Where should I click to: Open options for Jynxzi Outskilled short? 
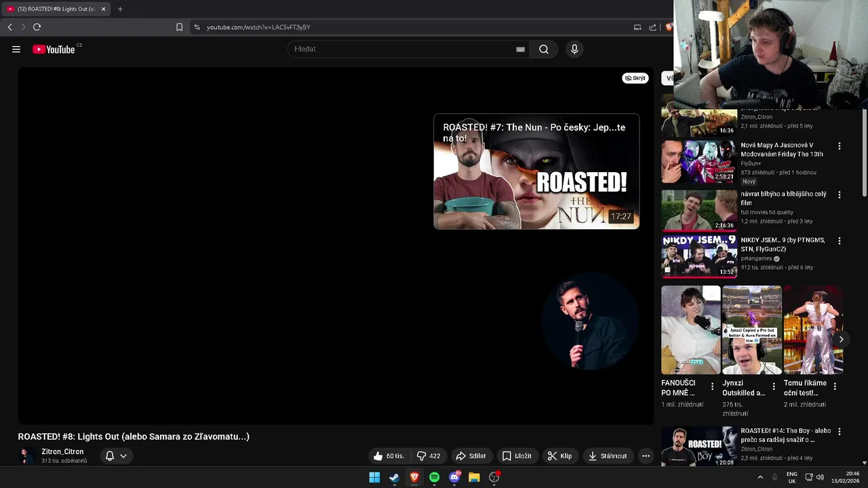point(774,386)
